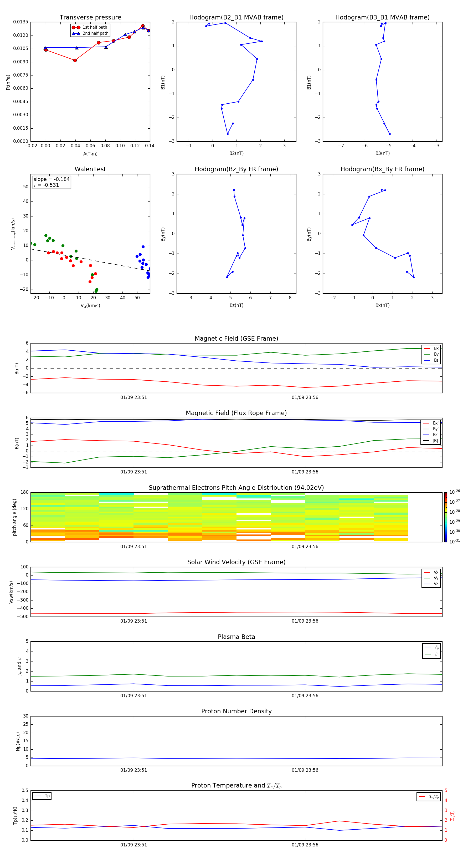Click the "V_remaining(km/s)" y-axis label
The image size is (473, 868).
click(x=13, y=234)
